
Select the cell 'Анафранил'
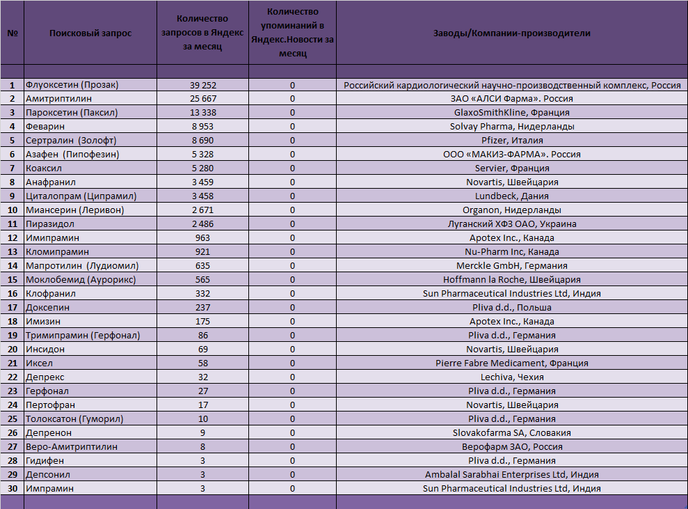tap(90, 182)
